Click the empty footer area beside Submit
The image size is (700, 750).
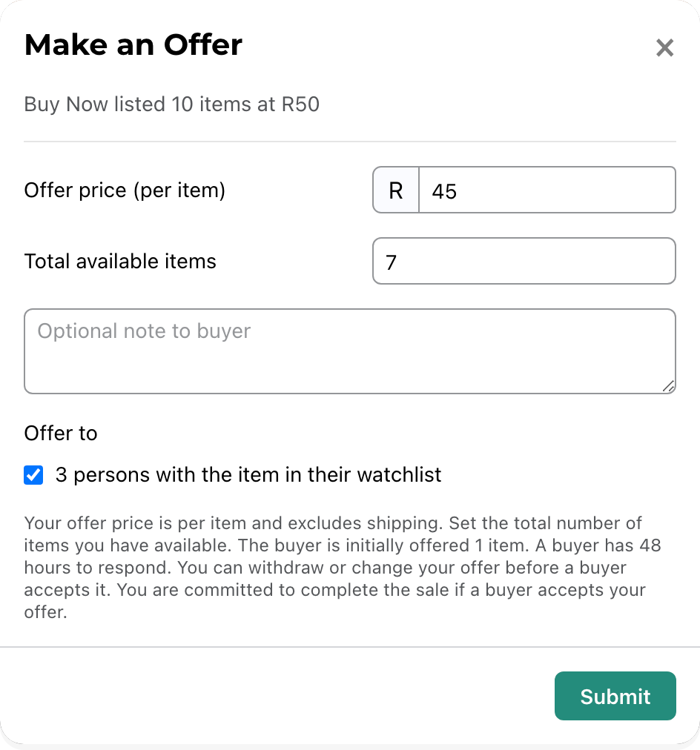(x=277, y=696)
